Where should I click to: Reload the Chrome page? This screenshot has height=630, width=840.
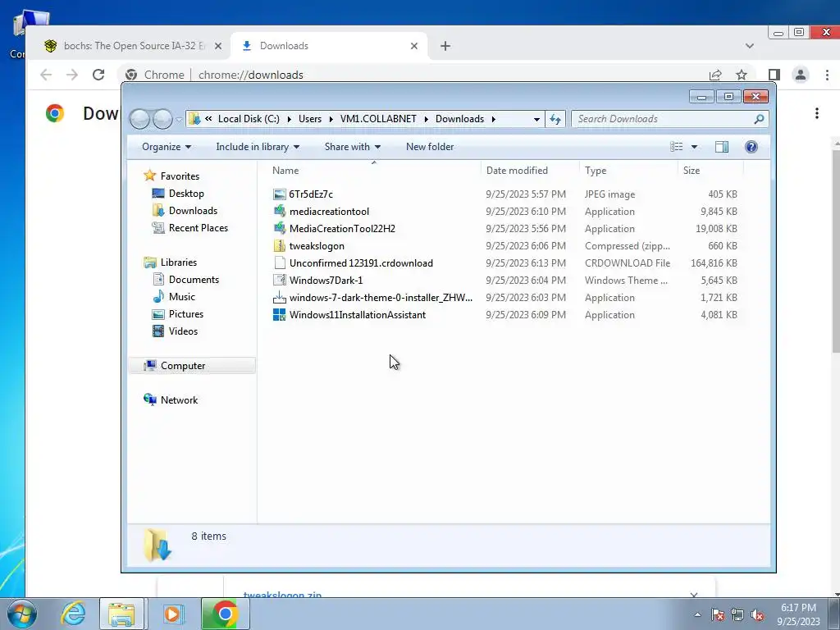point(98,75)
